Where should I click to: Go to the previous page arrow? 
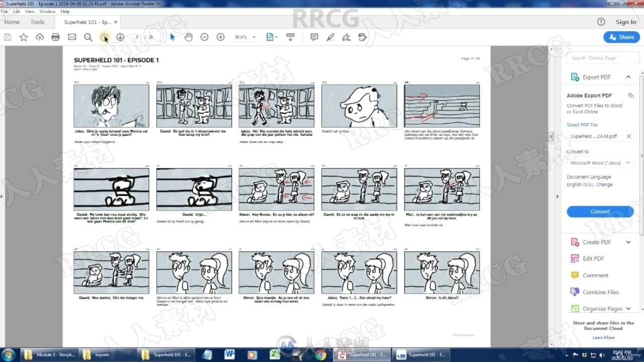point(104,37)
